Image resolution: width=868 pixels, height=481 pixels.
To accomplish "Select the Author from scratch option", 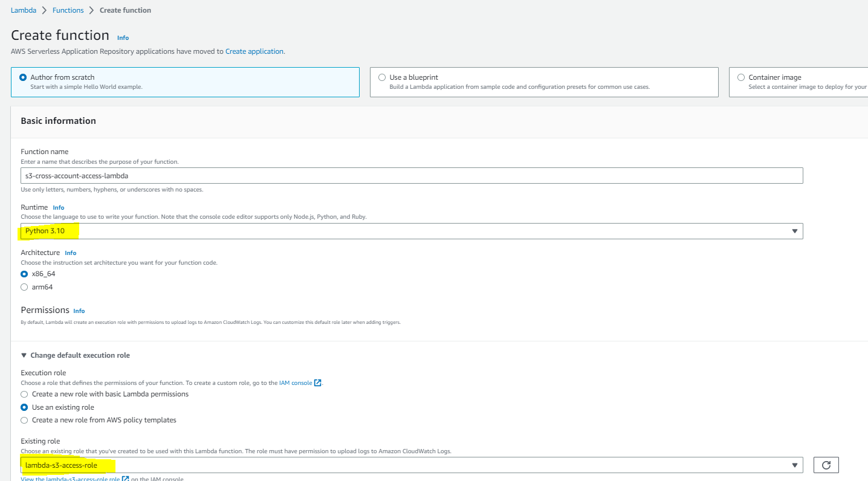I will (x=24, y=77).
